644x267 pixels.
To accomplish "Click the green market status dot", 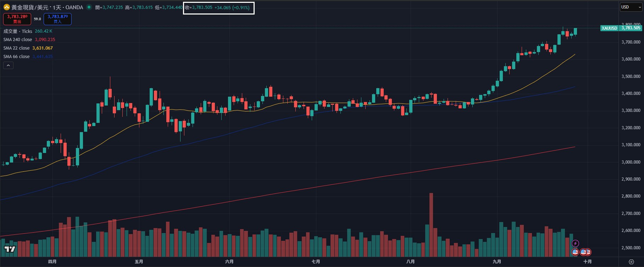I will point(89,7).
